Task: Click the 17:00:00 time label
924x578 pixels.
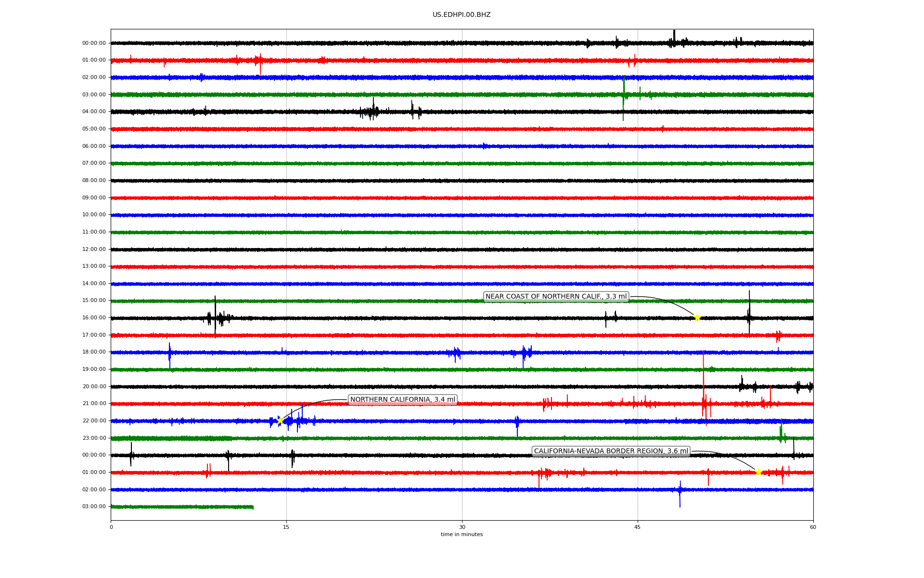Action: (94, 335)
